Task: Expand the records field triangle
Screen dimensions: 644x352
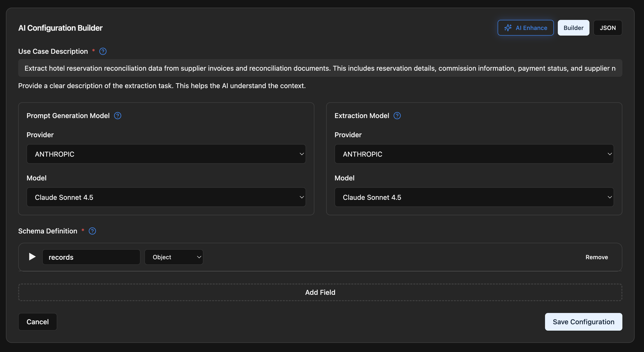Action: click(x=32, y=257)
